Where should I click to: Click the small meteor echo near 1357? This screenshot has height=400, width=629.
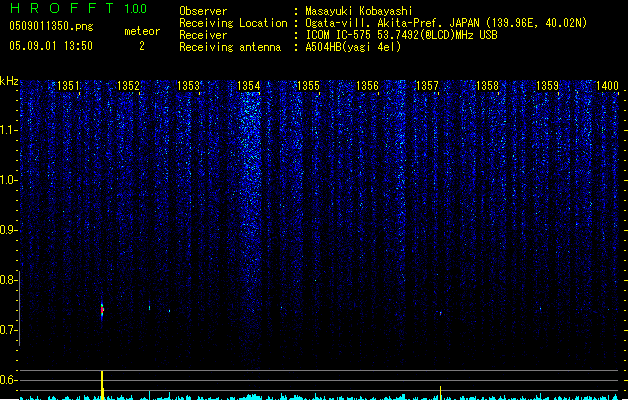coord(440,313)
